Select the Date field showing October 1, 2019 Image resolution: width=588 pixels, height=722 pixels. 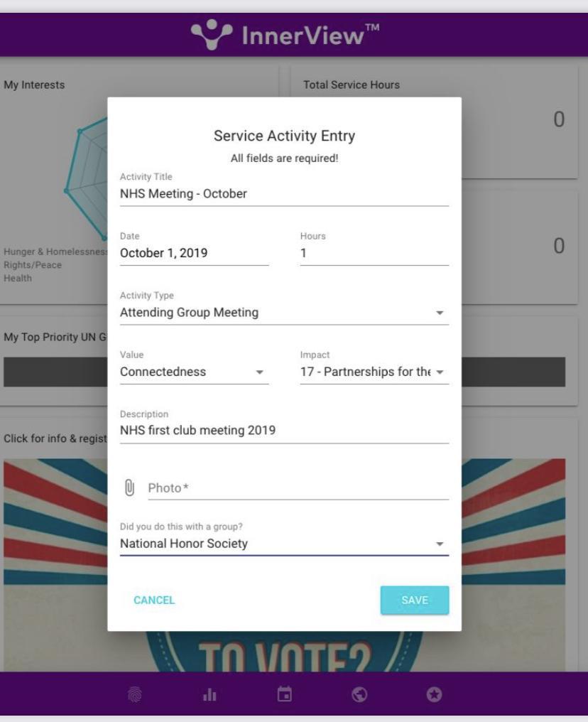click(x=194, y=253)
